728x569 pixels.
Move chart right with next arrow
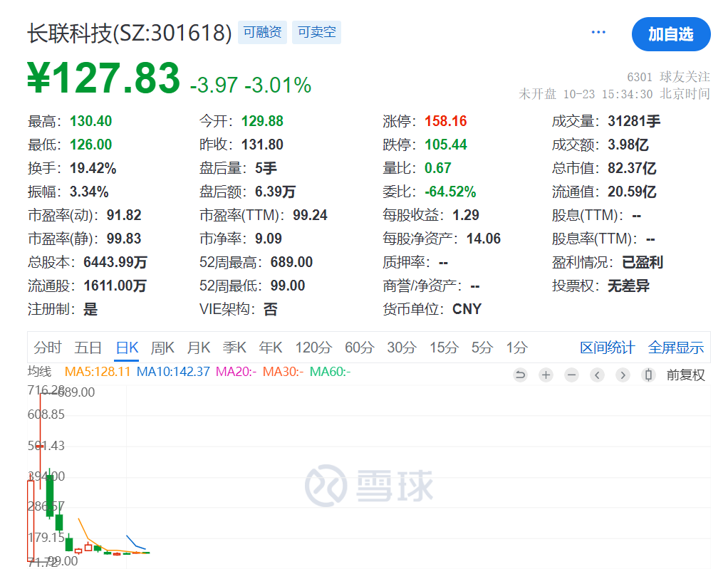[623, 375]
